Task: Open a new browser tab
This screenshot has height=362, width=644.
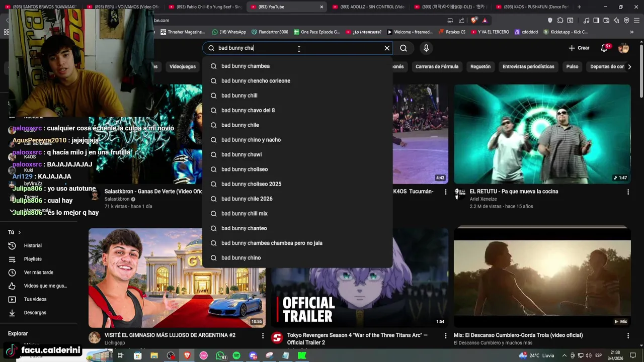Action: (x=579, y=7)
